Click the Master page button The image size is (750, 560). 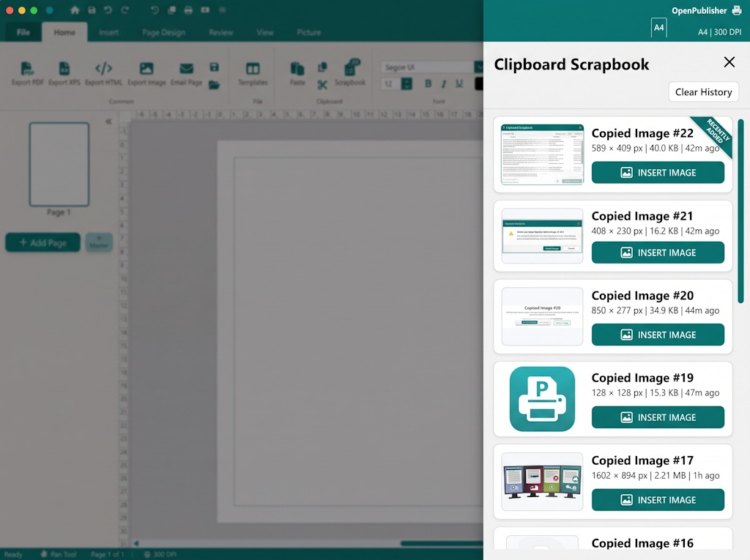(99, 242)
